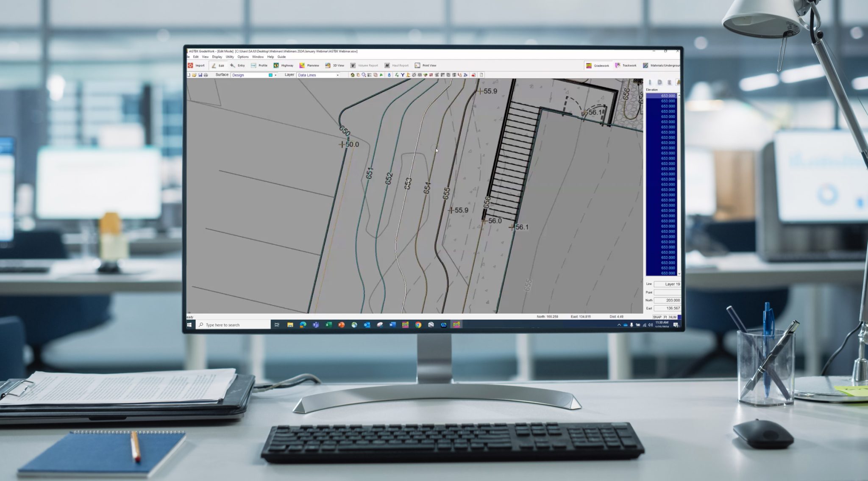Click the pan hand icon
868x481 pixels.
pos(358,75)
